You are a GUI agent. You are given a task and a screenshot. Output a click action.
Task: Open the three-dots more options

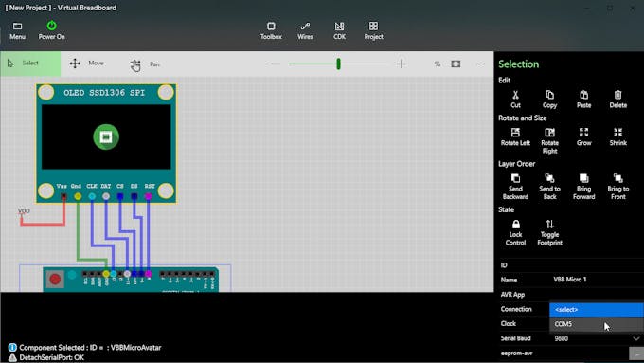pyautogui.click(x=480, y=64)
